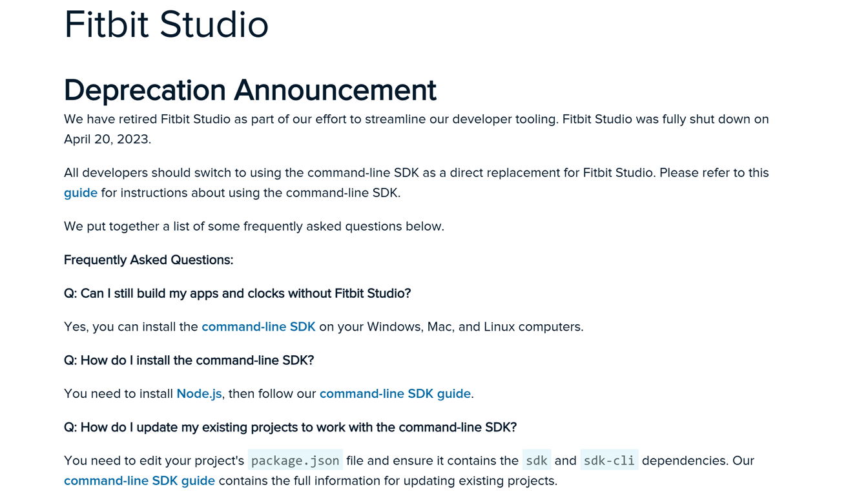Click the "April 20, 2023" date text
Viewport: 868px width, 496px height.
(107, 139)
